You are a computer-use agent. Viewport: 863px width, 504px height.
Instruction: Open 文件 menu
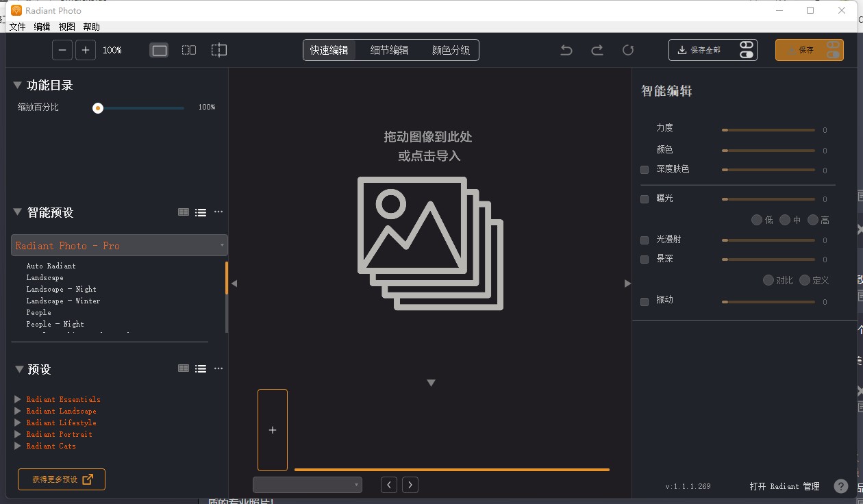pyautogui.click(x=18, y=27)
